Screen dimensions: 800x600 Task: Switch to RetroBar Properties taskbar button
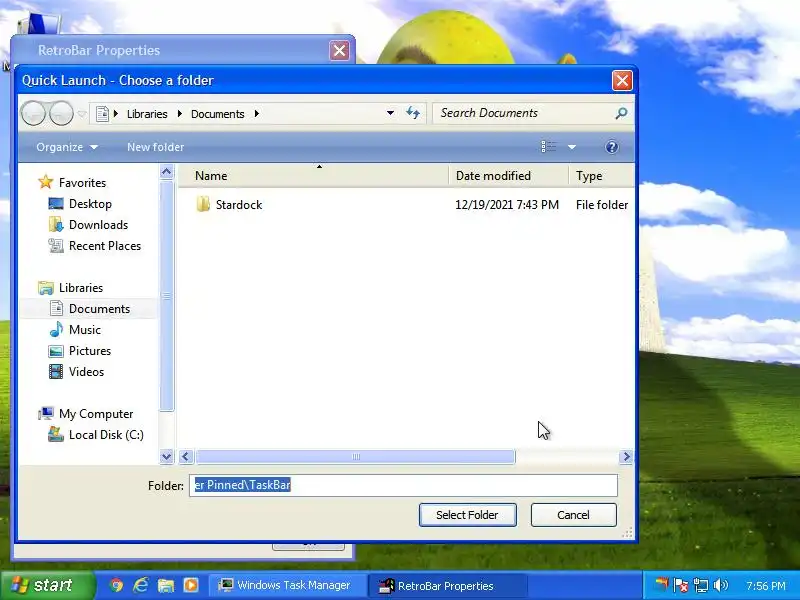tap(447, 585)
